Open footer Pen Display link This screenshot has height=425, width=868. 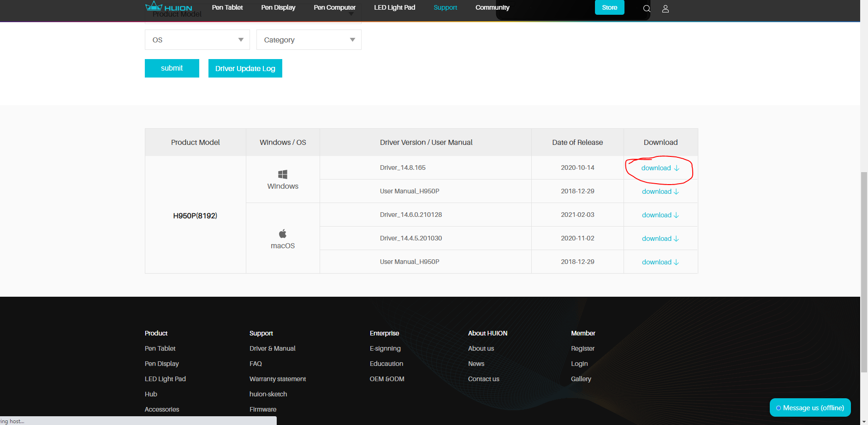click(162, 364)
